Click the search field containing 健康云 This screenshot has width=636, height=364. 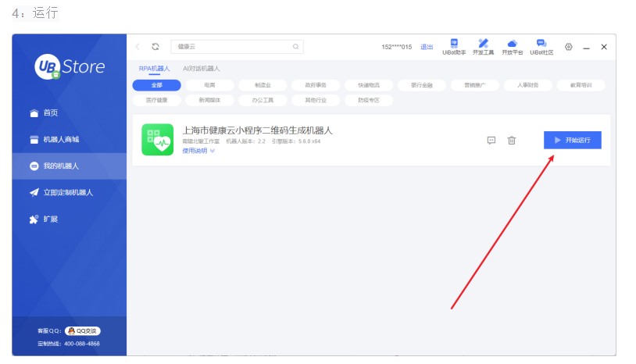pos(234,47)
